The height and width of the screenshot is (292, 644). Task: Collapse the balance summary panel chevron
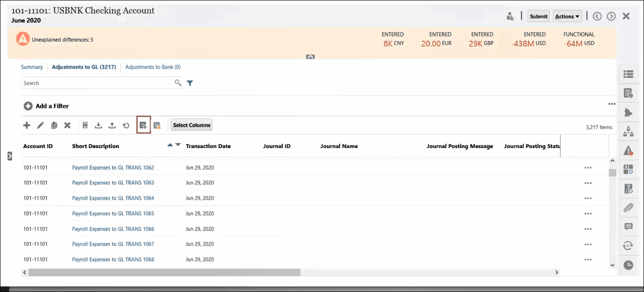311,57
